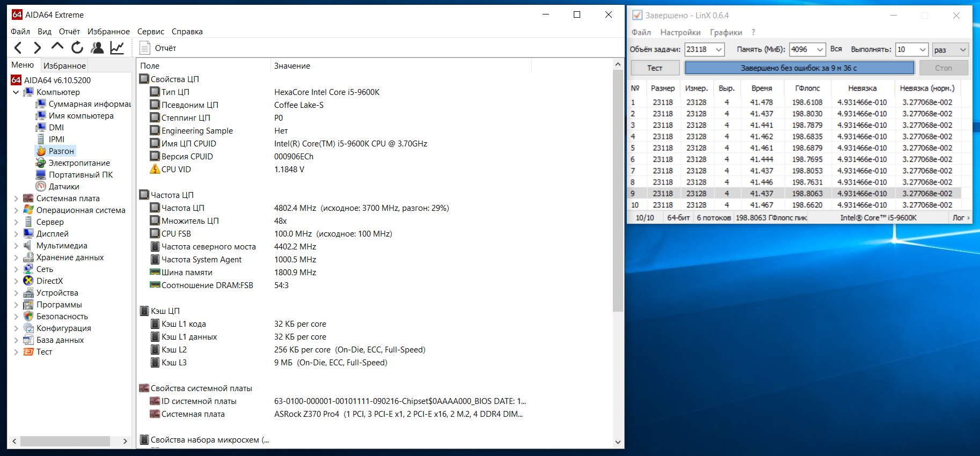Viewport: 980px width, 456px height.
Task: Click the Вся memory button in LinX
Action: 836,49
